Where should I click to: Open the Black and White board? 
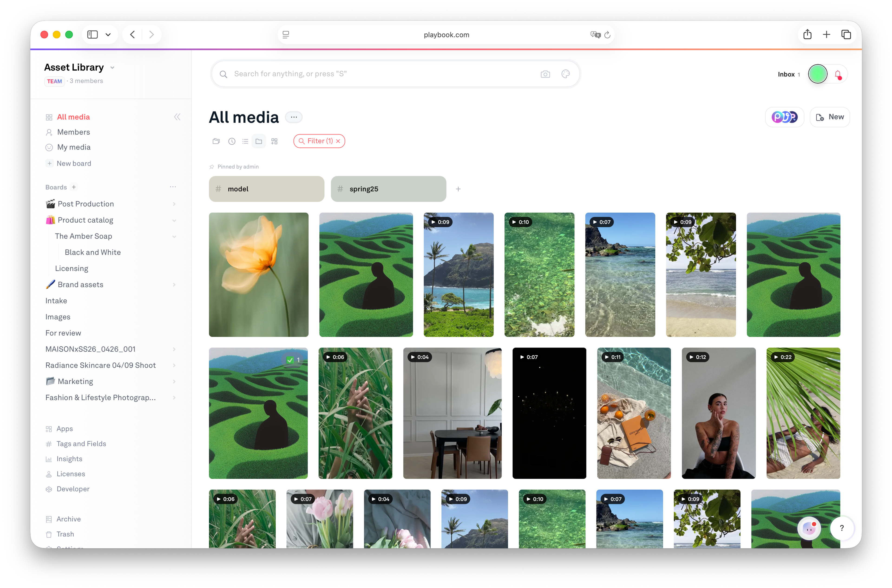93,252
